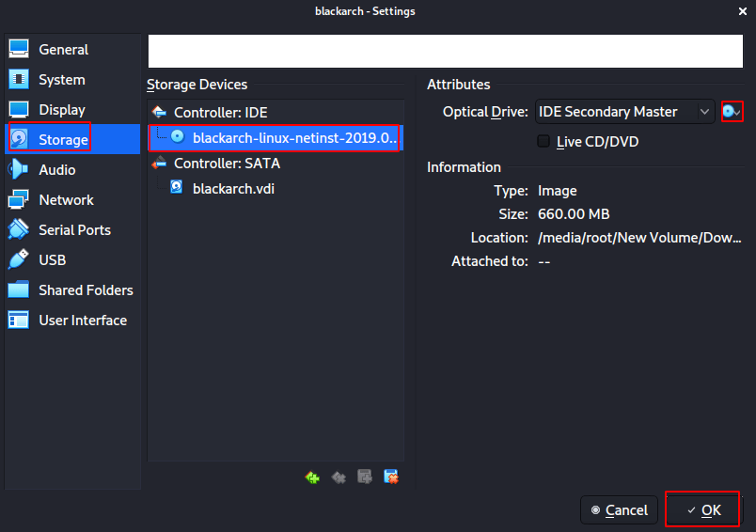
Task: Close the blackarch Settings dialog
Action: tap(743, 11)
